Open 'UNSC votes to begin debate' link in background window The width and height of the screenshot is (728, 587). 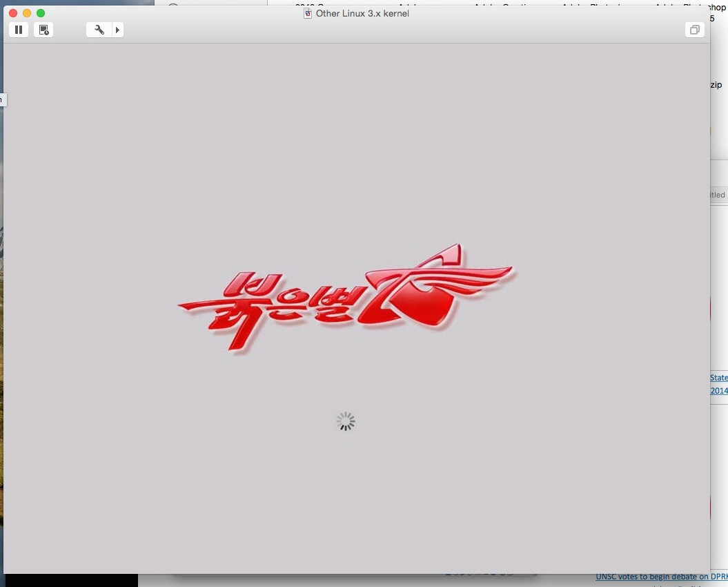(662, 577)
